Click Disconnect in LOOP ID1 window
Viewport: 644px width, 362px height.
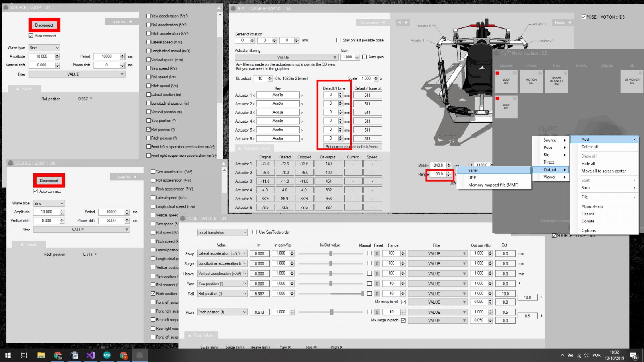[44, 25]
